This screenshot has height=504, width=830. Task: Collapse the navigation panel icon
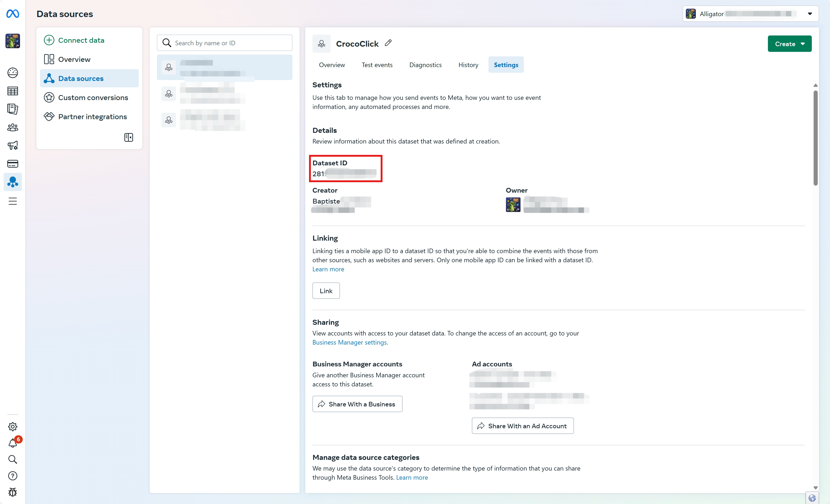coord(129,137)
